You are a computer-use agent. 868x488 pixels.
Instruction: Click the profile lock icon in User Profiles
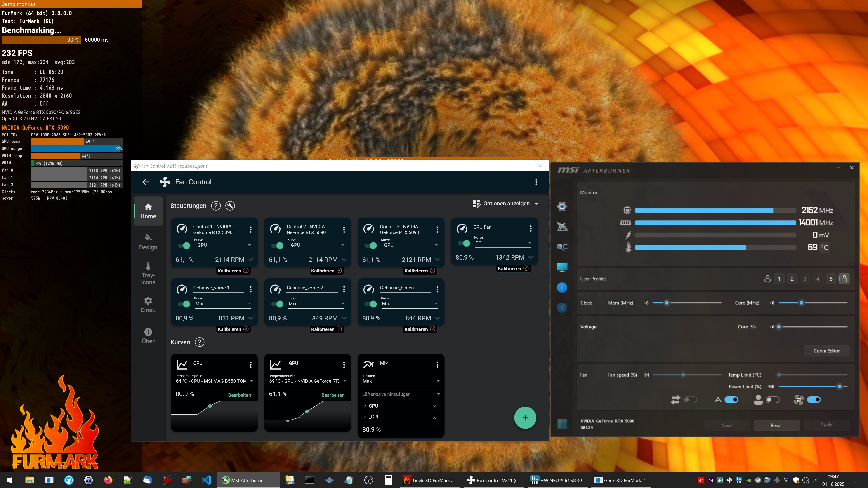(x=844, y=279)
